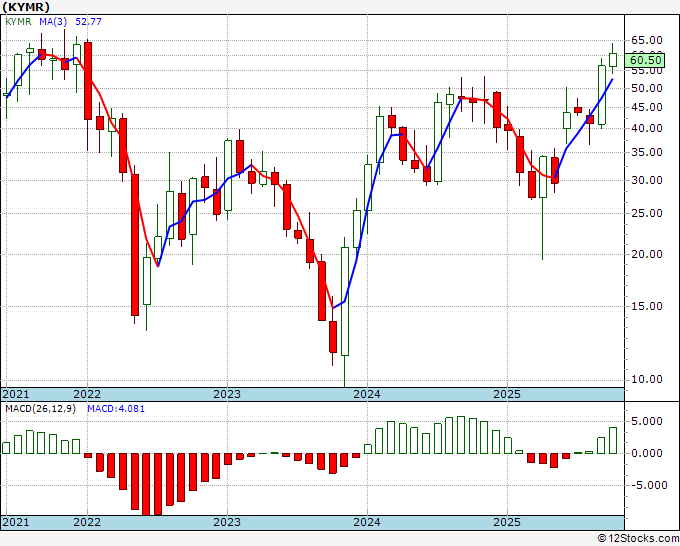Click the 65.00 price axis label
Image resolution: width=680 pixels, height=546 pixels.
646,40
